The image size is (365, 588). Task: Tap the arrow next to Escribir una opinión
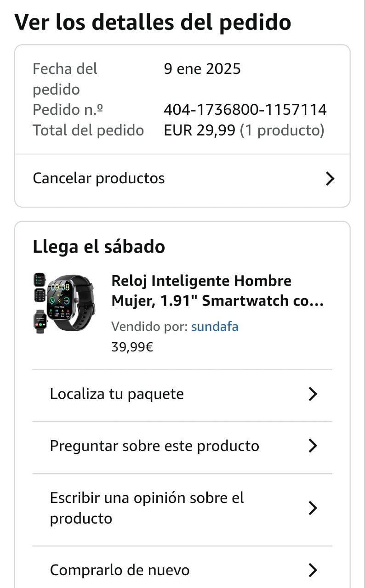point(313,508)
